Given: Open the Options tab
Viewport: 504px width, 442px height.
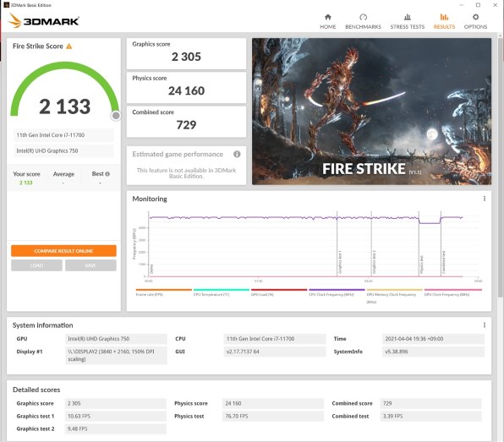Looking at the screenshot, I should (x=475, y=21).
